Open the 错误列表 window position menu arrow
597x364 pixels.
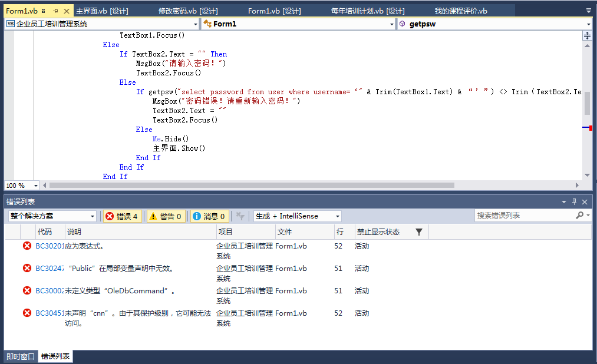point(564,202)
